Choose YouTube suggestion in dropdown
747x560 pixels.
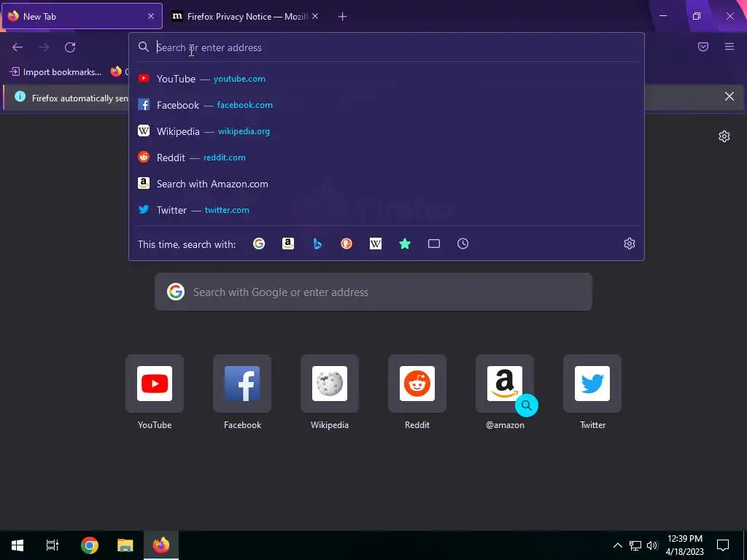pos(387,79)
